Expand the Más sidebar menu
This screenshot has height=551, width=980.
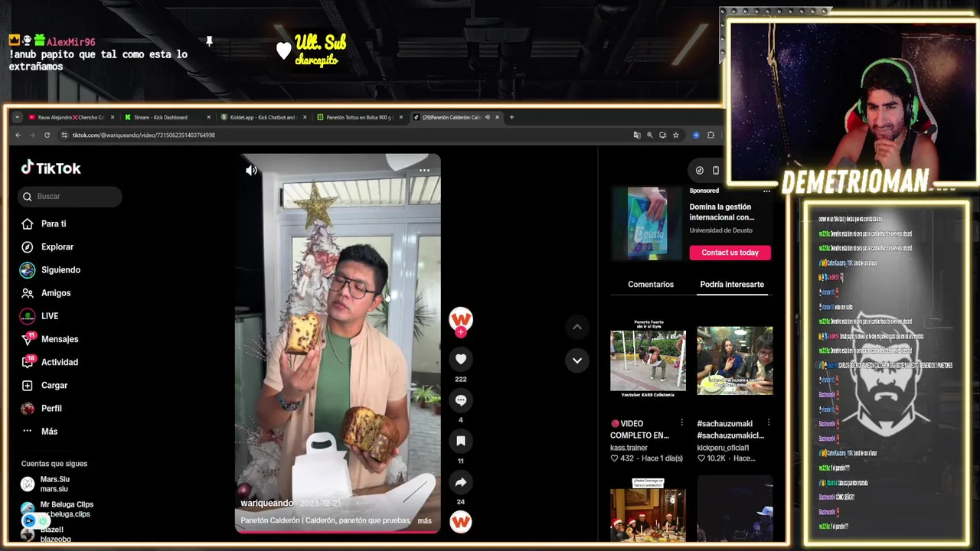49,431
